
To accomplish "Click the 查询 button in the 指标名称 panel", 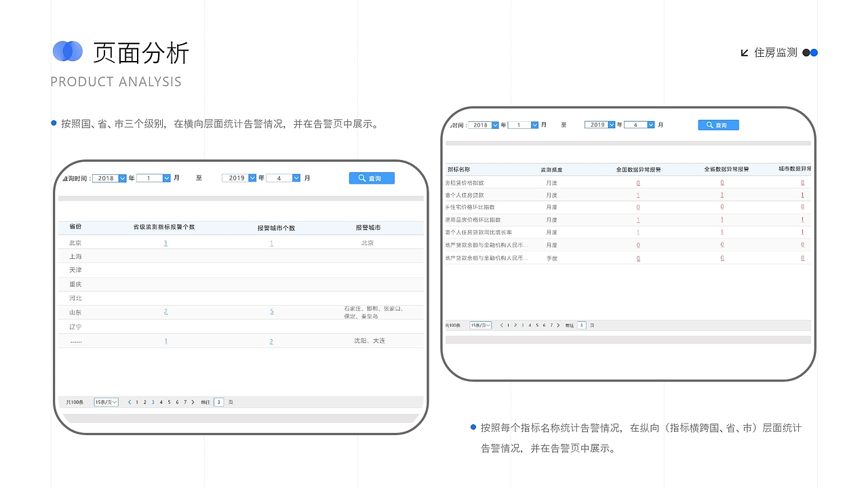I will coord(718,125).
